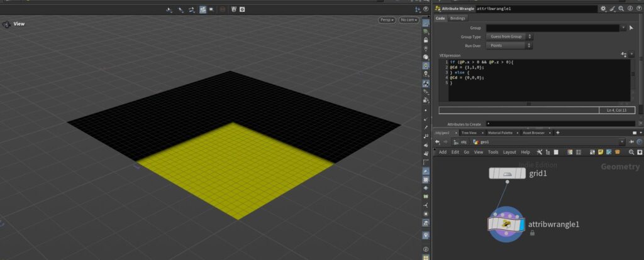
Task: Click the find-node magnifier in network editor
Action: pyautogui.click(x=631, y=152)
